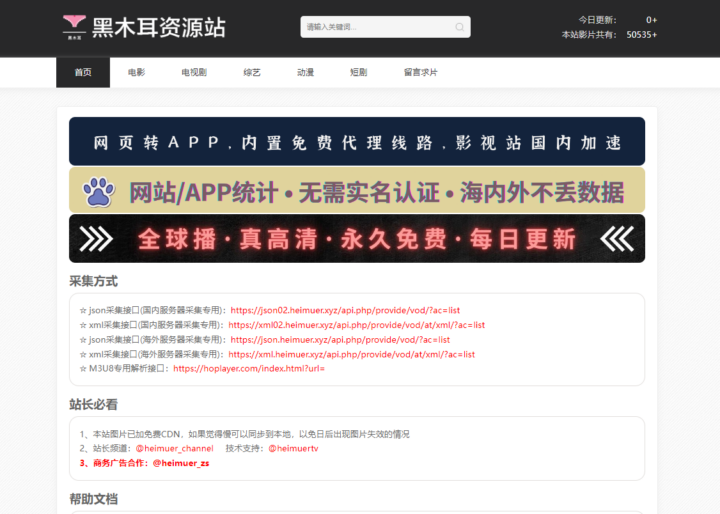Contact business partner @heimuer_zs
This screenshot has width=720, height=514.
181,463
